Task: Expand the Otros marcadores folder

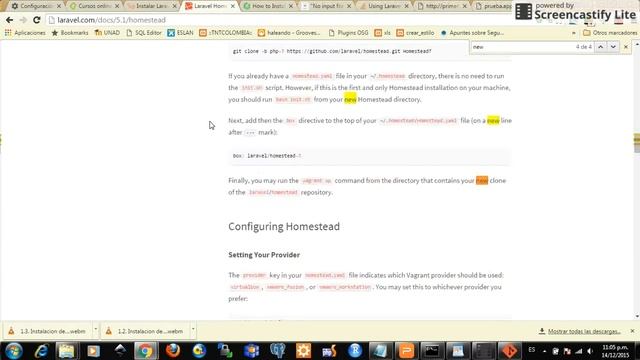Action: 610,33
